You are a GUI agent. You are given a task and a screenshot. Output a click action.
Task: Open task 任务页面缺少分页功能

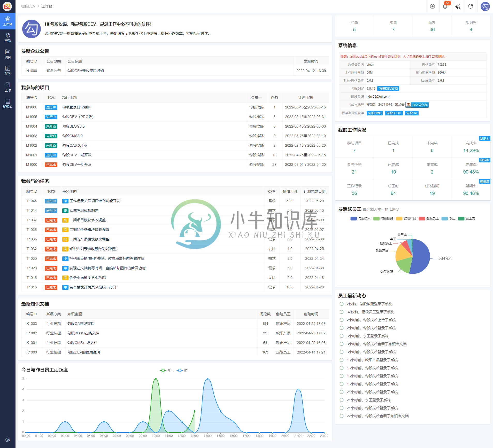[x=88, y=278]
